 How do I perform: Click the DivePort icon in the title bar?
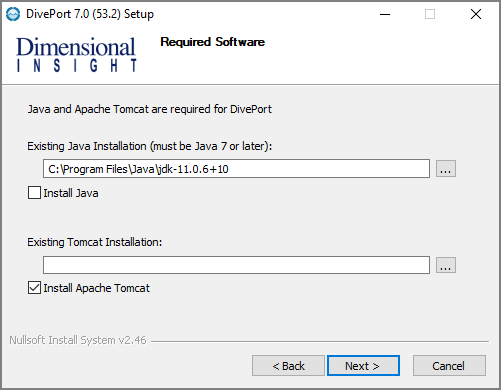tap(13, 14)
